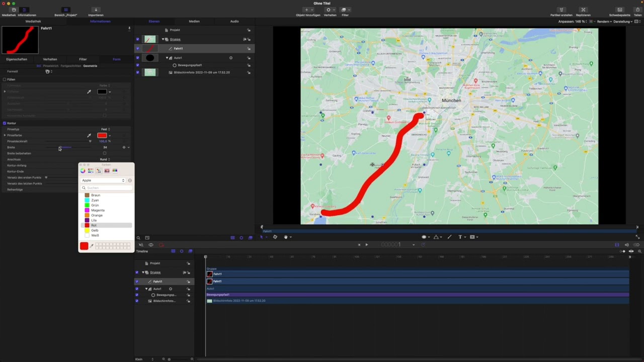Open the Eigenschaften inspector tab
The image size is (644, 362).
17,59
